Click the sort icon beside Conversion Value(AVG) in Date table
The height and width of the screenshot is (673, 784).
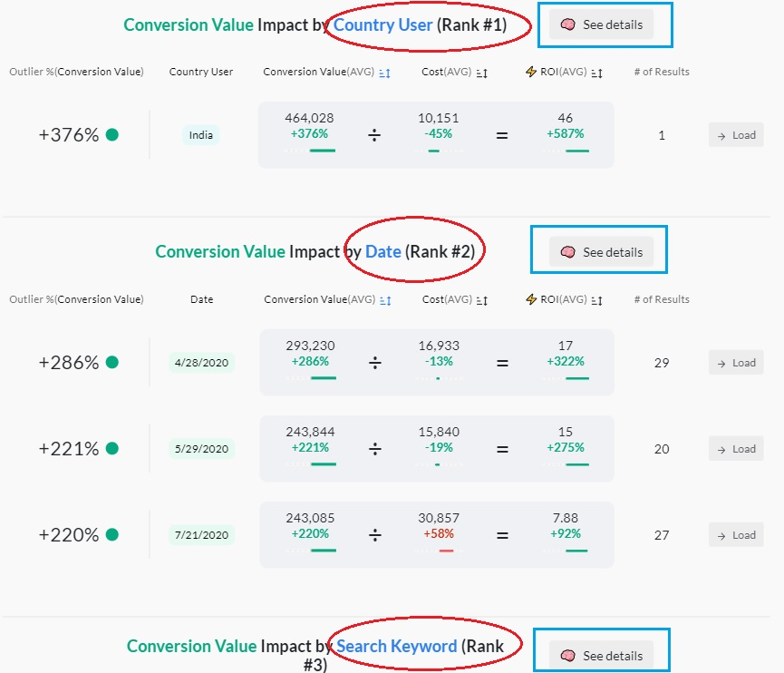[x=383, y=299]
